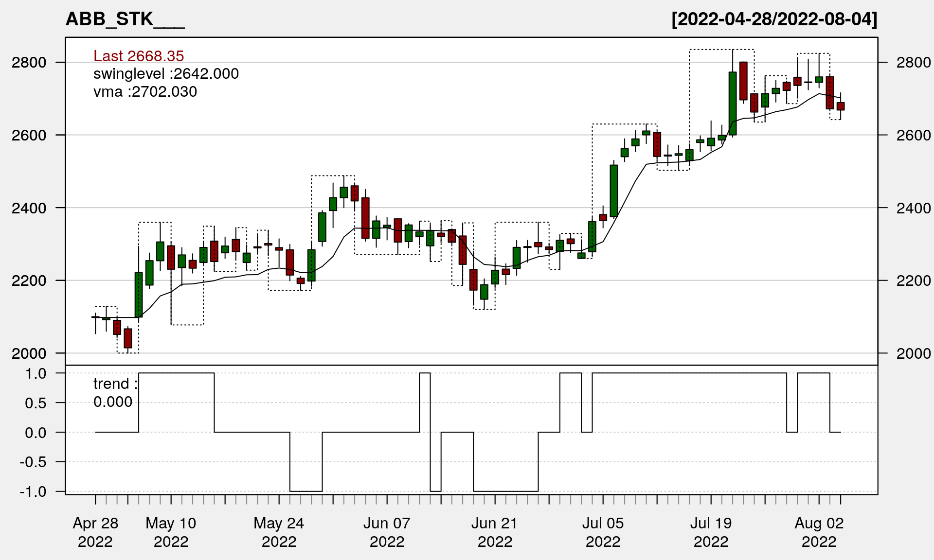Click the trend 0.000 label
The height and width of the screenshot is (560, 934).
[x=115, y=393]
